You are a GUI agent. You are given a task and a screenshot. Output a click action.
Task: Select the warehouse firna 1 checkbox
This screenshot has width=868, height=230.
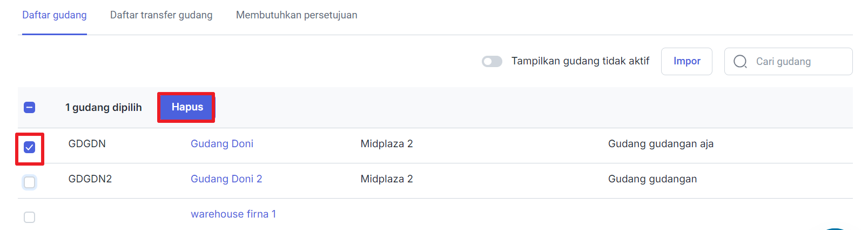click(30, 217)
